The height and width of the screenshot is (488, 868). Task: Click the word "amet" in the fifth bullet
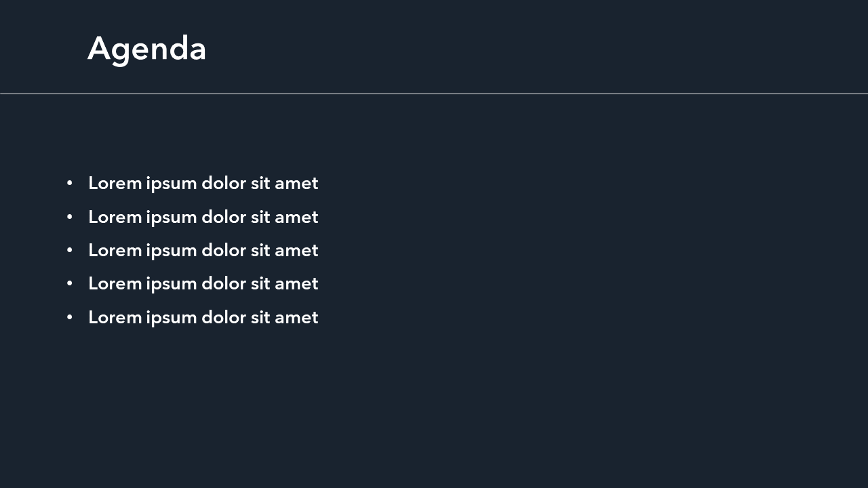(296, 317)
